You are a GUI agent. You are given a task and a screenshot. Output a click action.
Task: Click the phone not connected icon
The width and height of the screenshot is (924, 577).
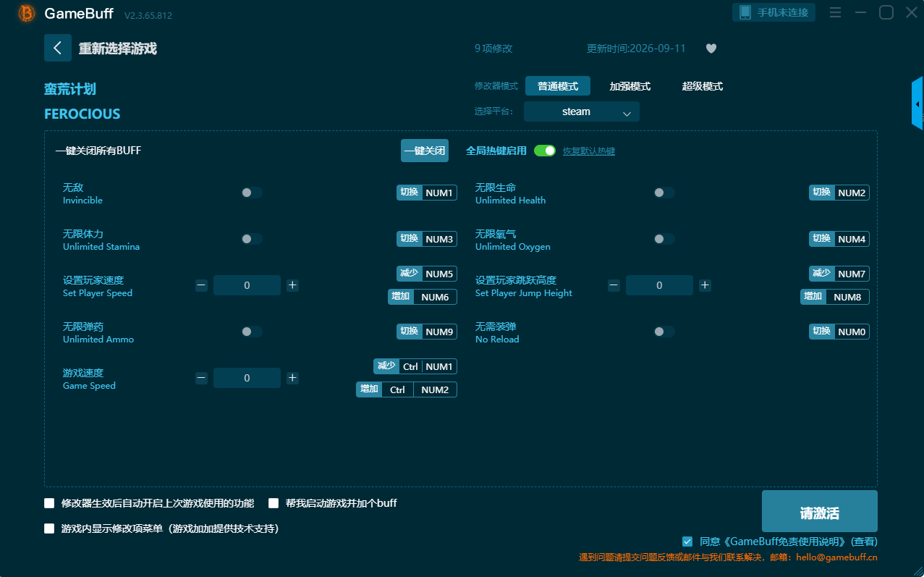pos(745,12)
